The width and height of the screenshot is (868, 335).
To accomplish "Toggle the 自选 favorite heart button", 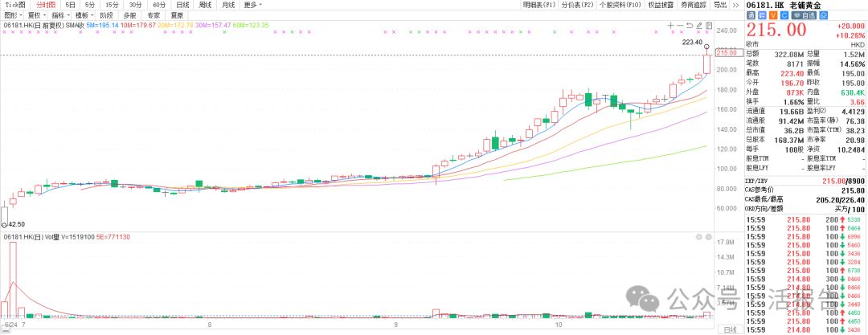I will [804, 15].
